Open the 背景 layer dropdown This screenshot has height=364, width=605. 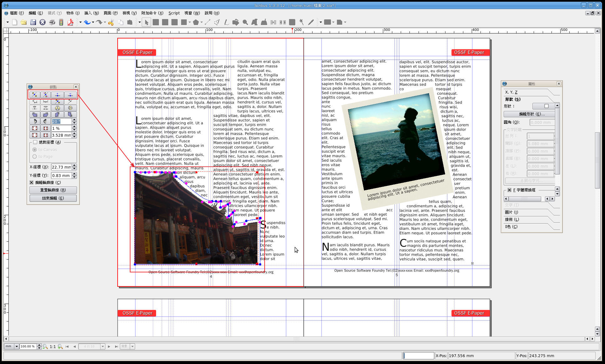[133, 346]
